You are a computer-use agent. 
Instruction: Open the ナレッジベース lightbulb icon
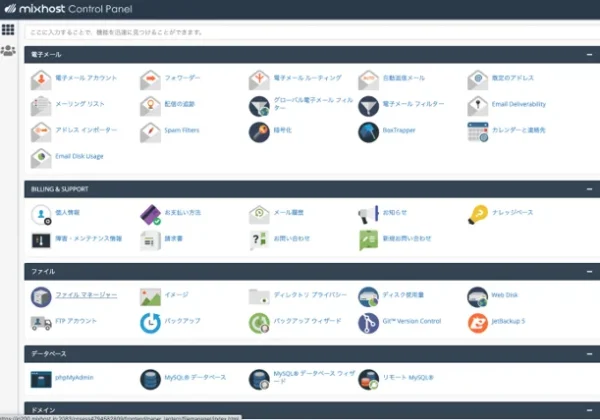pos(478,215)
